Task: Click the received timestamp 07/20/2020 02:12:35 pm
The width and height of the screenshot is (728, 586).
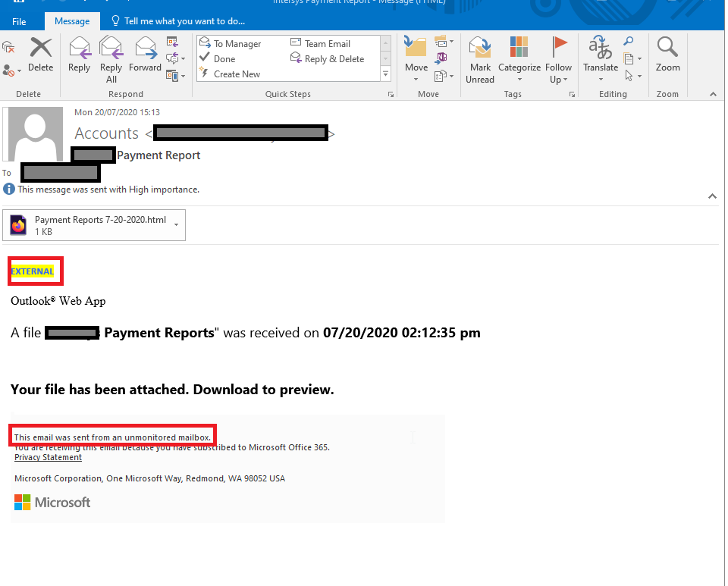Action: [x=402, y=333]
